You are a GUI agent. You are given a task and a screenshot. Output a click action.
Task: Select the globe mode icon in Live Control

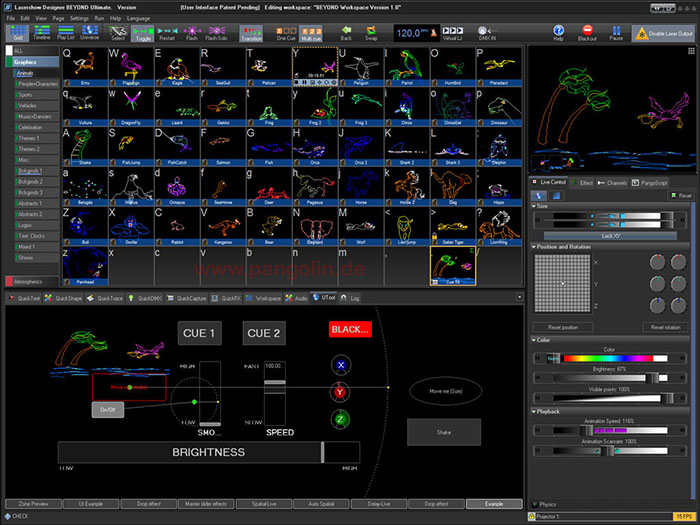(x=539, y=196)
